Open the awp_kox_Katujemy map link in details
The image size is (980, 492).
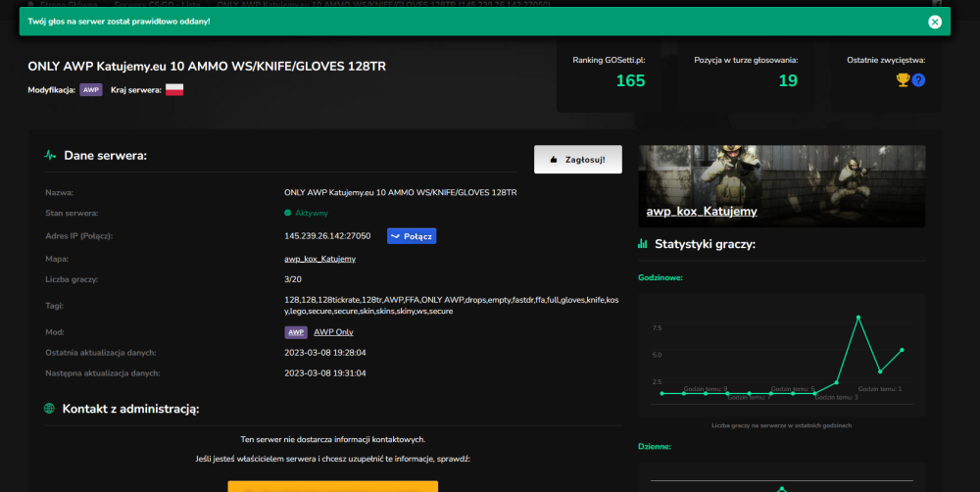pyautogui.click(x=320, y=259)
